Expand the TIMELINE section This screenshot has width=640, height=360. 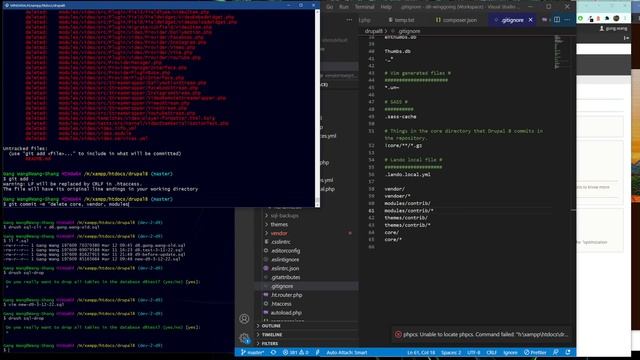click(272, 335)
